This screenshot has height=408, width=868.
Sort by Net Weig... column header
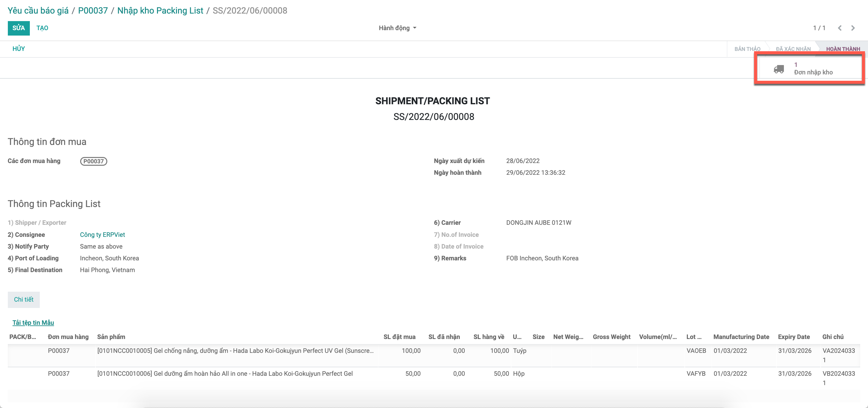568,337
